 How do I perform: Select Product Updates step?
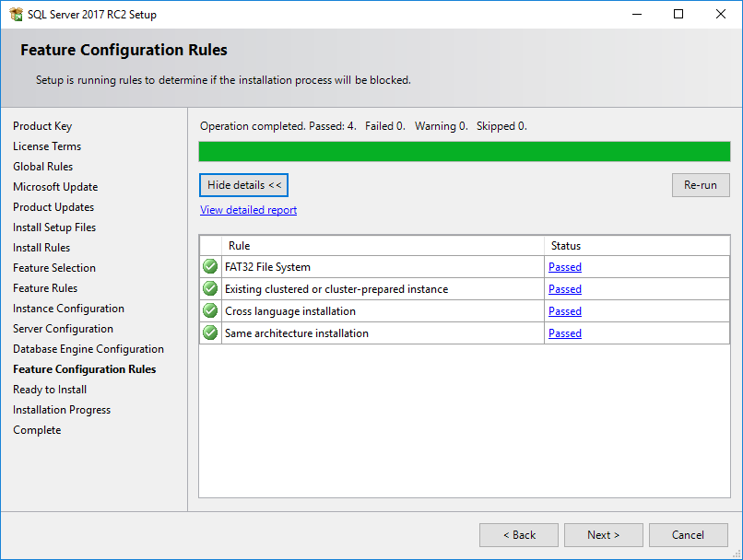pyautogui.click(x=53, y=207)
